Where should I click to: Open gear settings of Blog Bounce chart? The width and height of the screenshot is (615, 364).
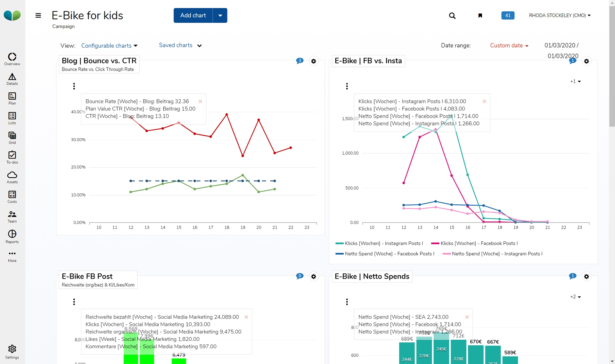(314, 61)
